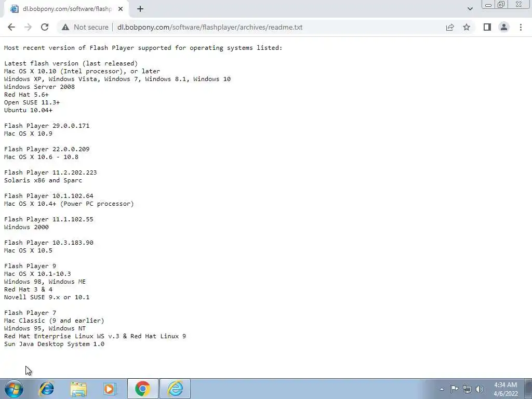Image resolution: width=532 pixels, height=399 pixels.
Task: Open the Windows Start menu
Action: (14, 389)
